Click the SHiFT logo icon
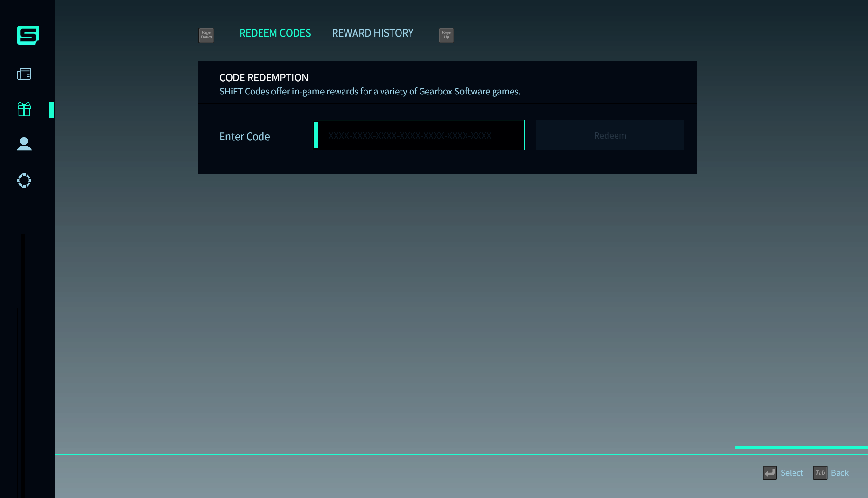This screenshot has height=498, width=868. 28,35
